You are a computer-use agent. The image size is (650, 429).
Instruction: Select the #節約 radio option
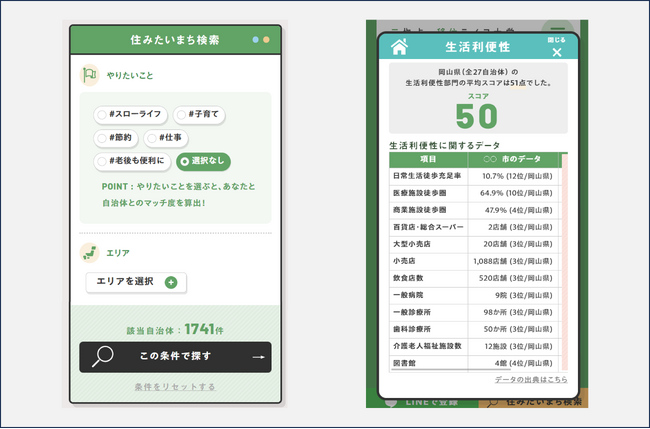pyautogui.click(x=116, y=138)
